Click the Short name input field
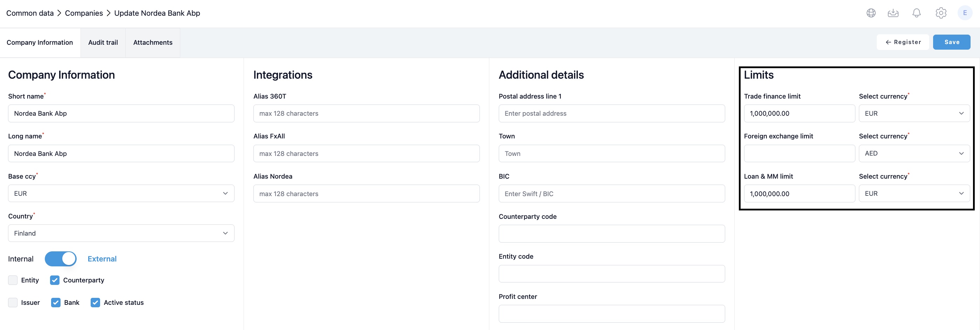The image size is (980, 330). pos(121,113)
